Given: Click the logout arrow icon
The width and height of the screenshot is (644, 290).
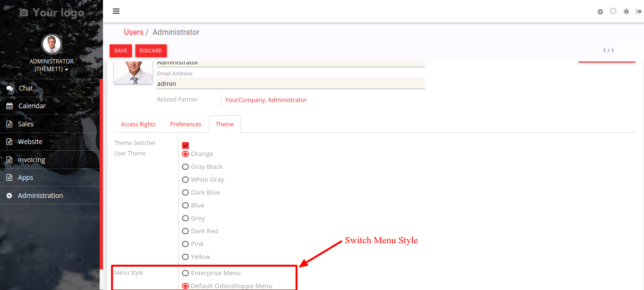Looking at the screenshot, I should [639, 11].
